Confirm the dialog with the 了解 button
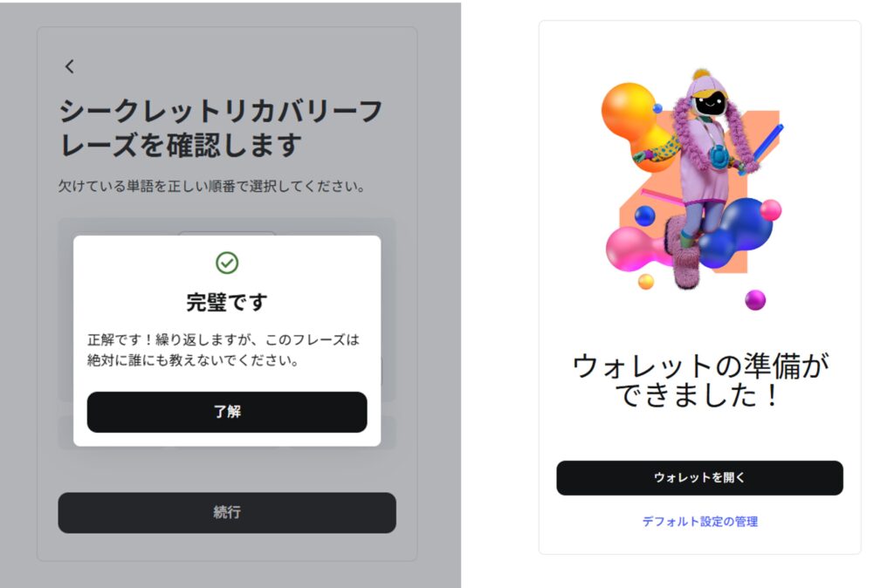The width and height of the screenshot is (894, 588). pyautogui.click(x=227, y=412)
